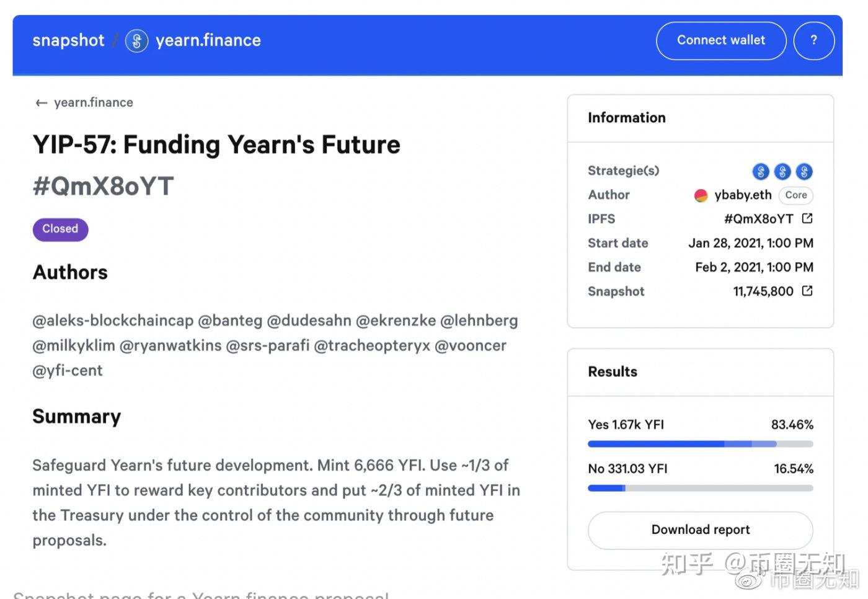868x599 pixels.
Task: Open the Snapshot block external link icon
Action: 807,291
